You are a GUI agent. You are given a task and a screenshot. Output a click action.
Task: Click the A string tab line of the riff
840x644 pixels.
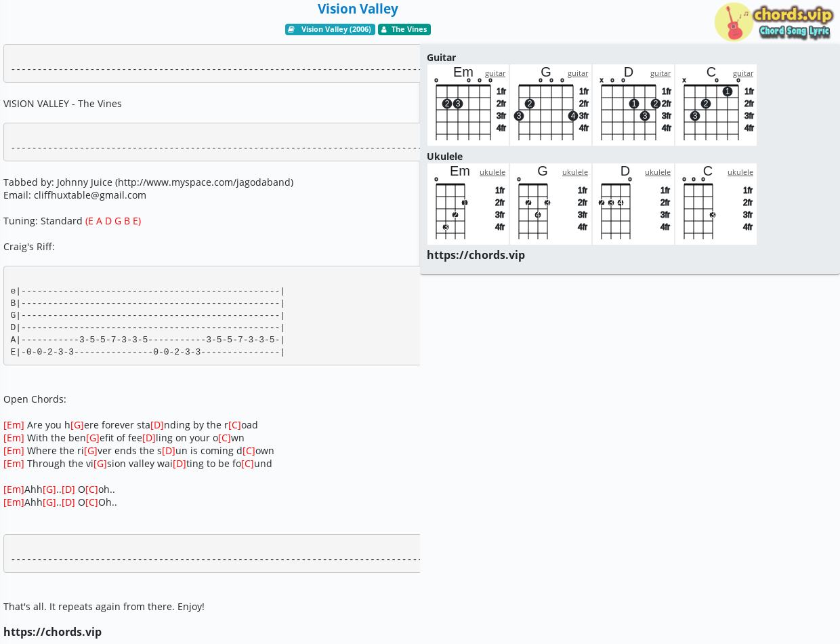click(148, 340)
